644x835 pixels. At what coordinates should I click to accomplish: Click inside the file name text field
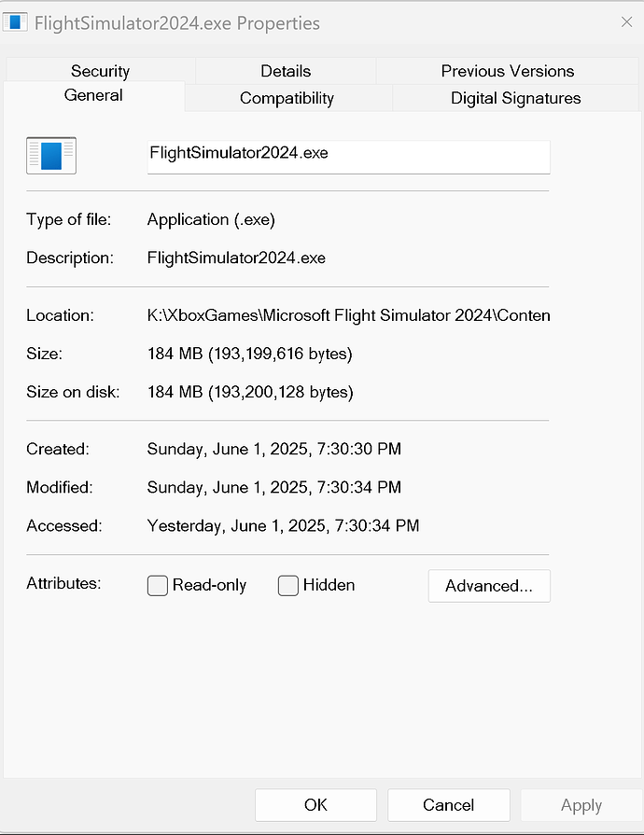pos(348,156)
